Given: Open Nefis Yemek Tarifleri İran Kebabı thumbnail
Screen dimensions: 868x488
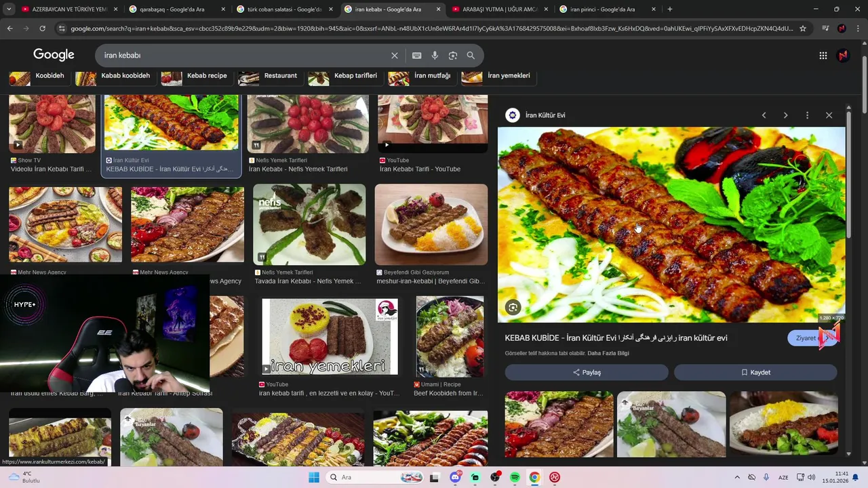Looking at the screenshot, I should (x=308, y=124).
